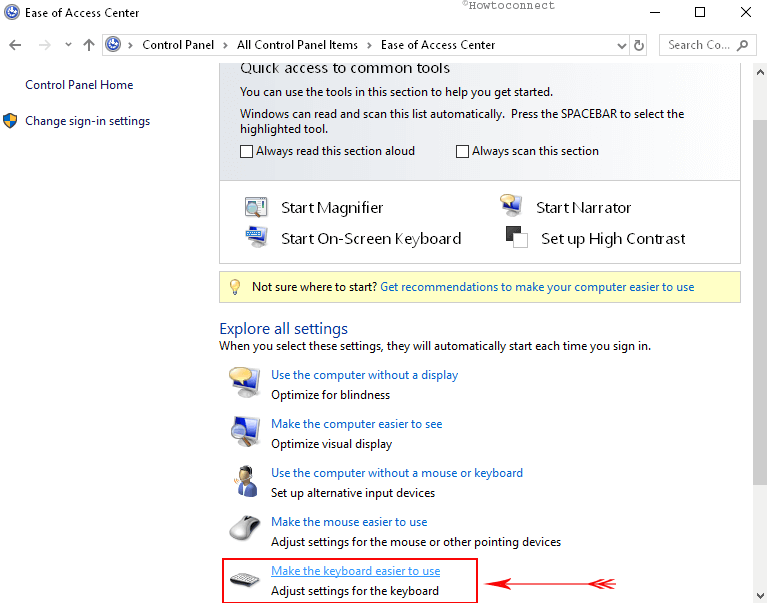
Task: Click the Start Magnifier icon
Action: click(x=256, y=207)
